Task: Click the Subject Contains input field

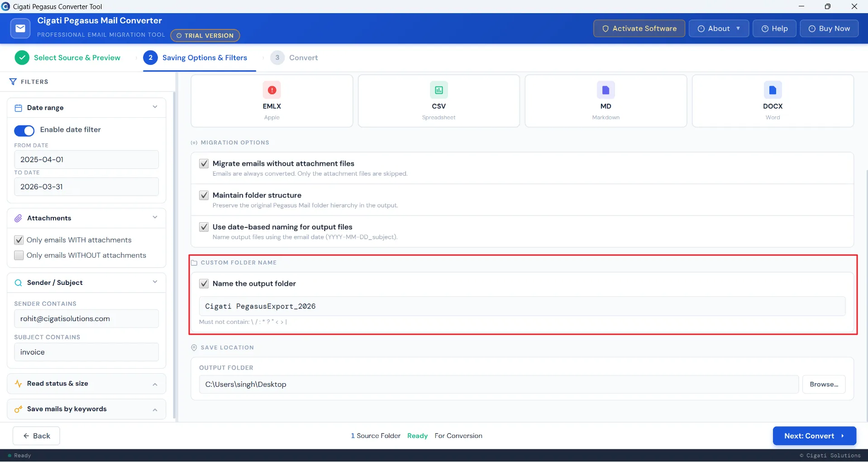Action: (86, 352)
